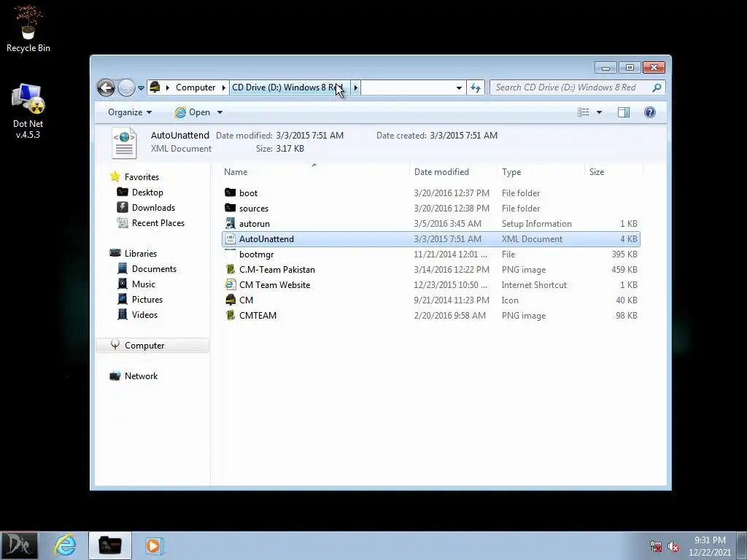The width and height of the screenshot is (747, 560).
Task: Select Computer in the navigation pane
Action: pos(152,345)
